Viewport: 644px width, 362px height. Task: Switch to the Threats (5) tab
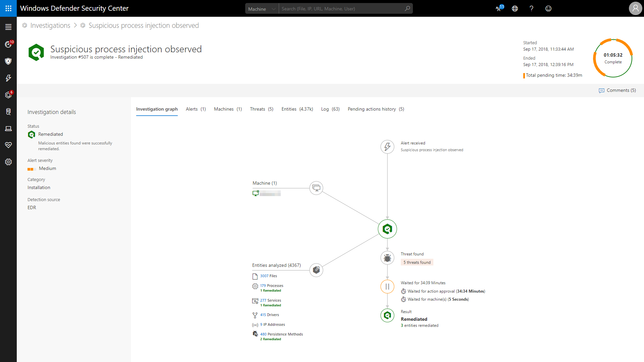262,109
